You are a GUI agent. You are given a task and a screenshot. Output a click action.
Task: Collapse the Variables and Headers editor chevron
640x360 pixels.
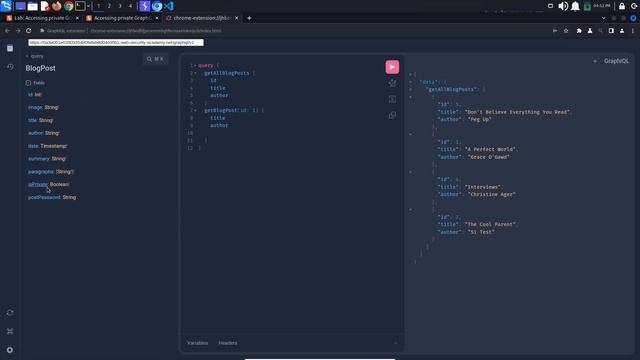coord(396,343)
